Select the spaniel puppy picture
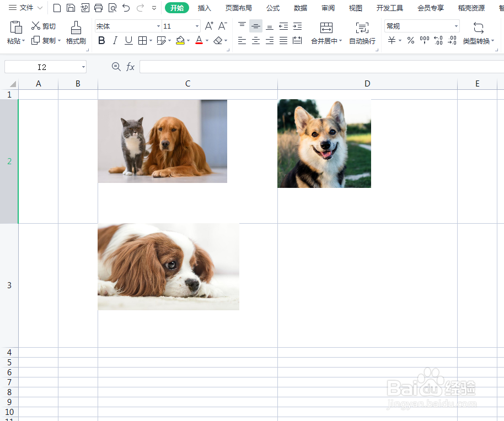504x421 pixels. tap(168, 267)
